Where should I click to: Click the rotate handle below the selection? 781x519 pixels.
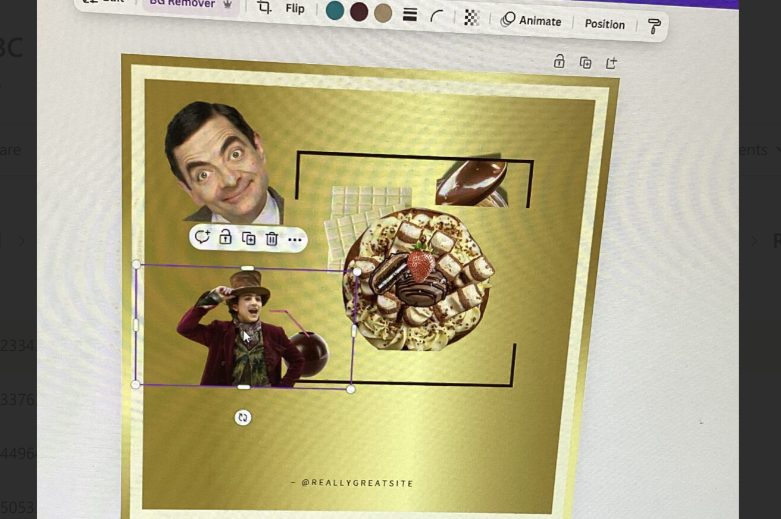[x=243, y=417]
